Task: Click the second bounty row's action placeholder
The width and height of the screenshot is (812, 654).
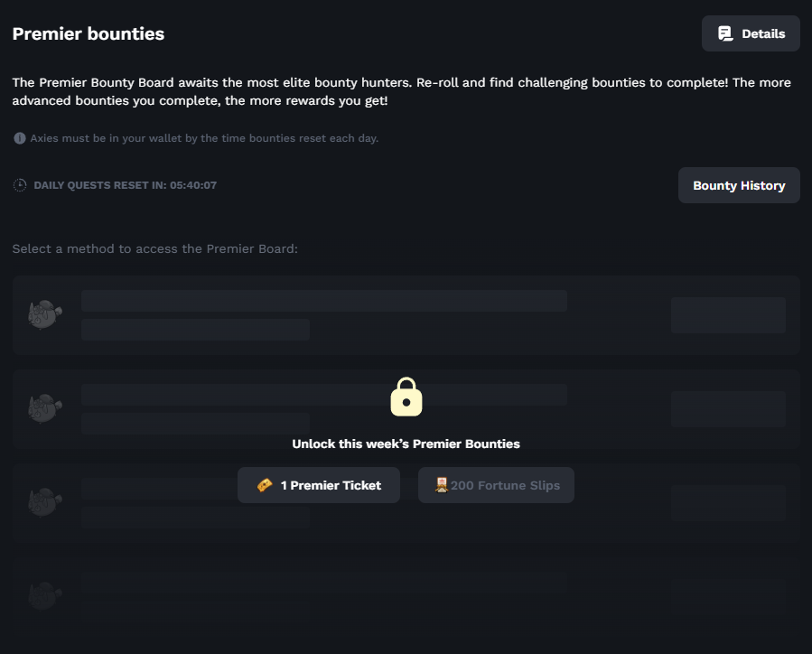Action: click(x=729, y=409)
